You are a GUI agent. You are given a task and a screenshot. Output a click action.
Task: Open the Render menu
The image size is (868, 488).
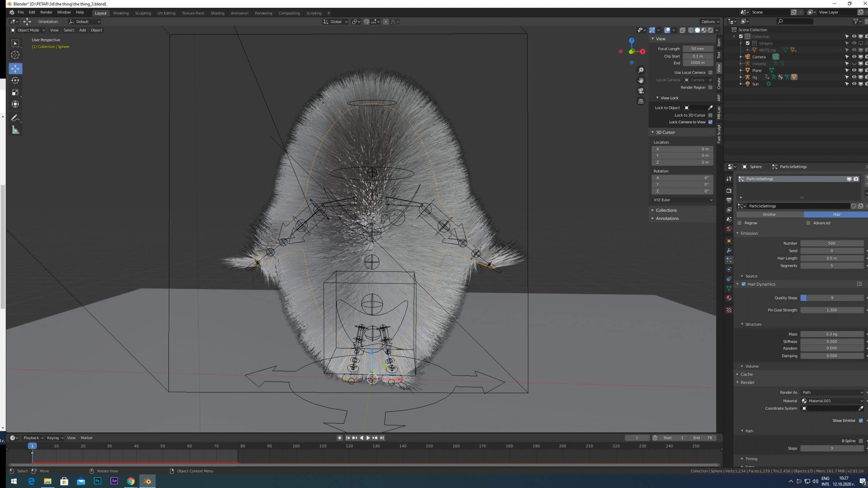(46, 12)
